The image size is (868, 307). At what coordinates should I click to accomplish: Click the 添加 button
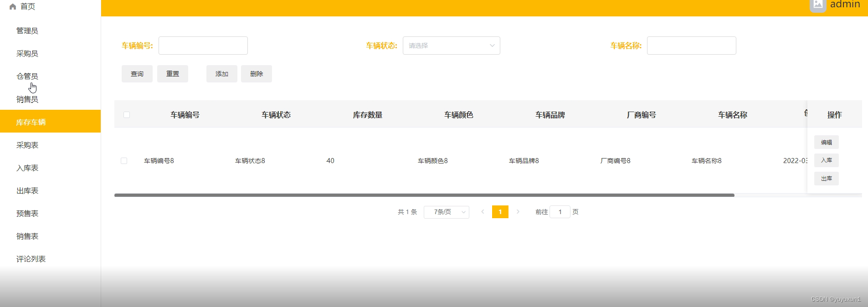point(222,74)
